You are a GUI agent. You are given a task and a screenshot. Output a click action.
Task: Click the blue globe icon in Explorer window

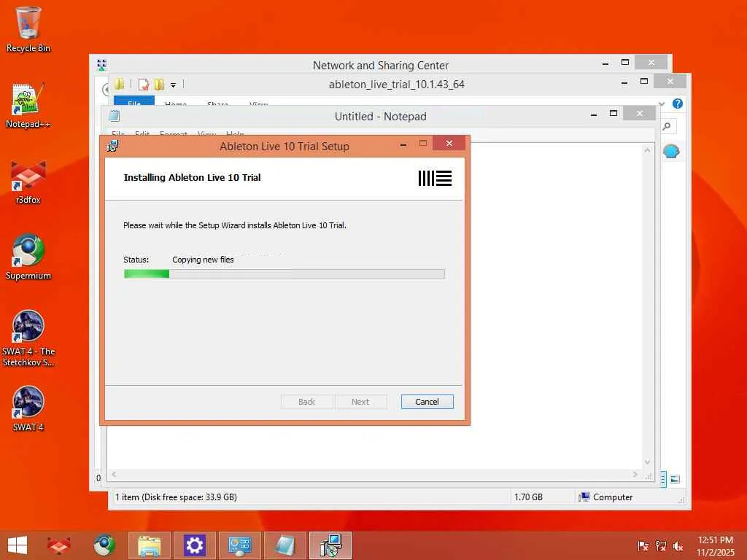click(671, 152)
